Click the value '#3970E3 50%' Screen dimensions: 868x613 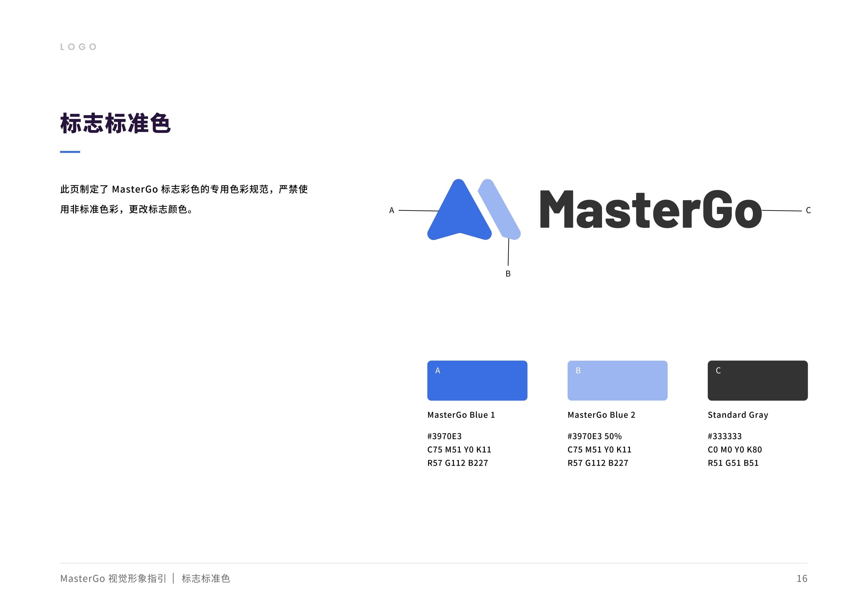[595, 436]
